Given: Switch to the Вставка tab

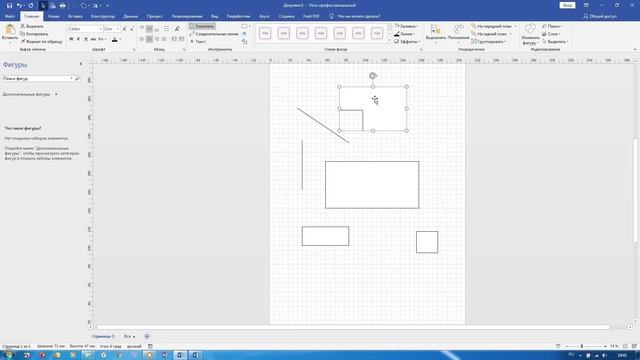Looking at the screenshot, I should (75, 16).
